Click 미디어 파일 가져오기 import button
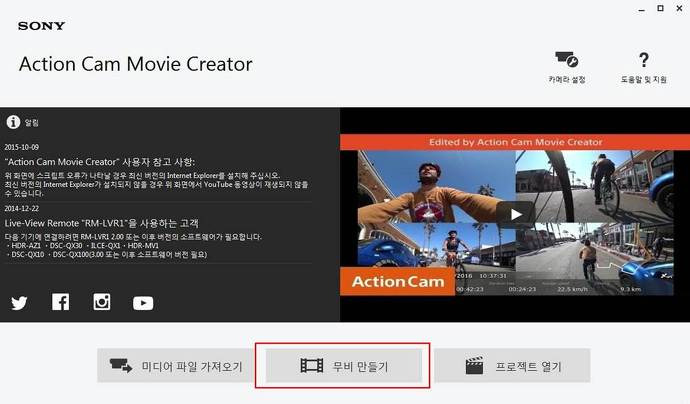 [x=176, y=366]
